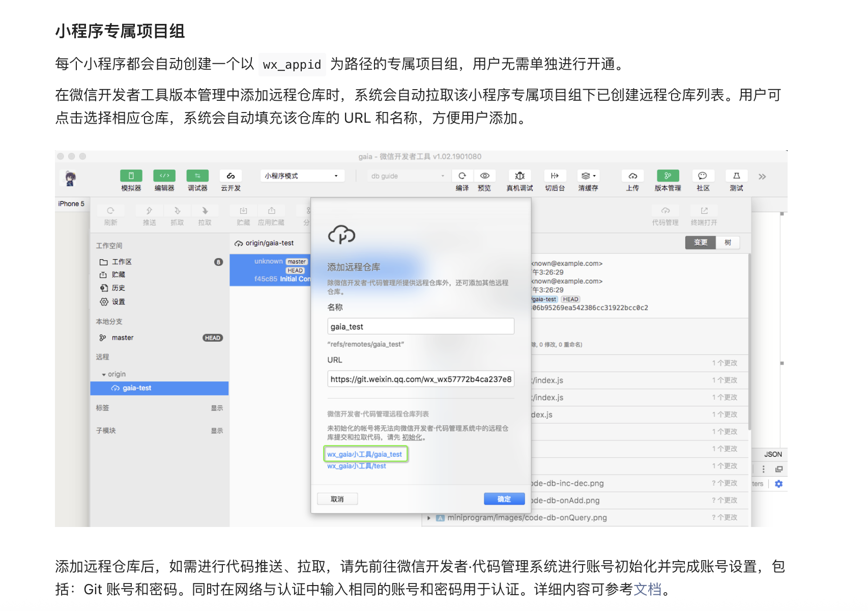This screenshot has width=868, height=611.
Task: Open 云开发 cloud development
Action: pos(230,176)
